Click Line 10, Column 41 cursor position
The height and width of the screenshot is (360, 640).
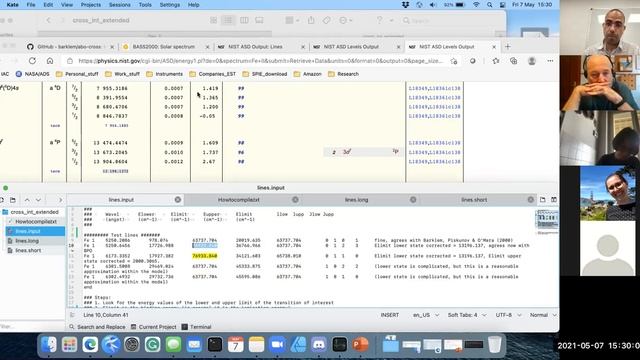point(106,315)
